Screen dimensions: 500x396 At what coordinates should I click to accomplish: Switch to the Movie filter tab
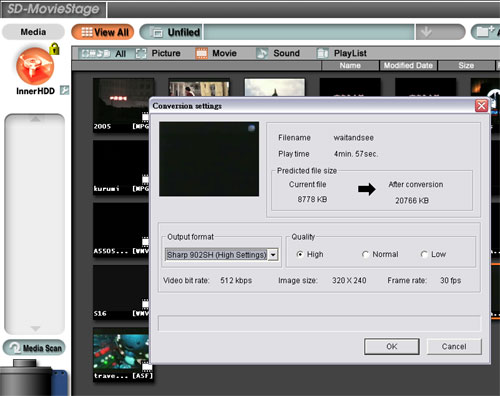tap(216, 53)
